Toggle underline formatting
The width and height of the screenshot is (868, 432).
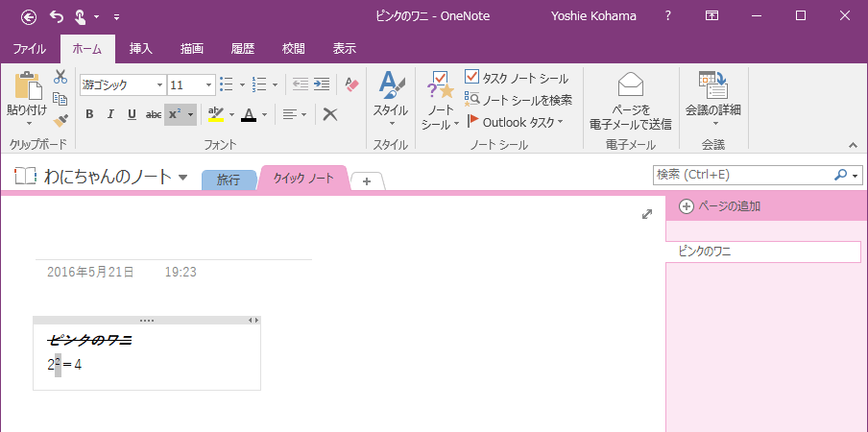pos(132,114)
